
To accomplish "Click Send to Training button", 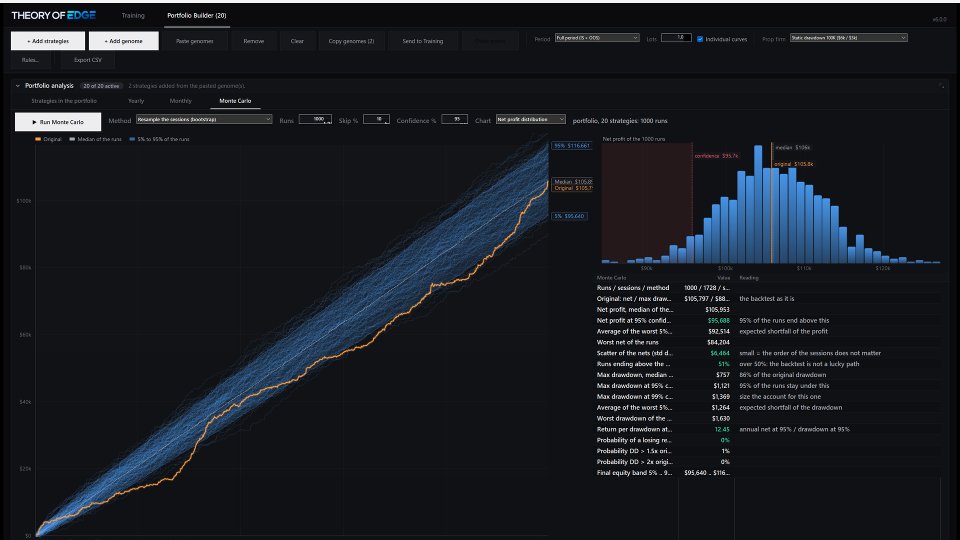I will tap(422, 41).
